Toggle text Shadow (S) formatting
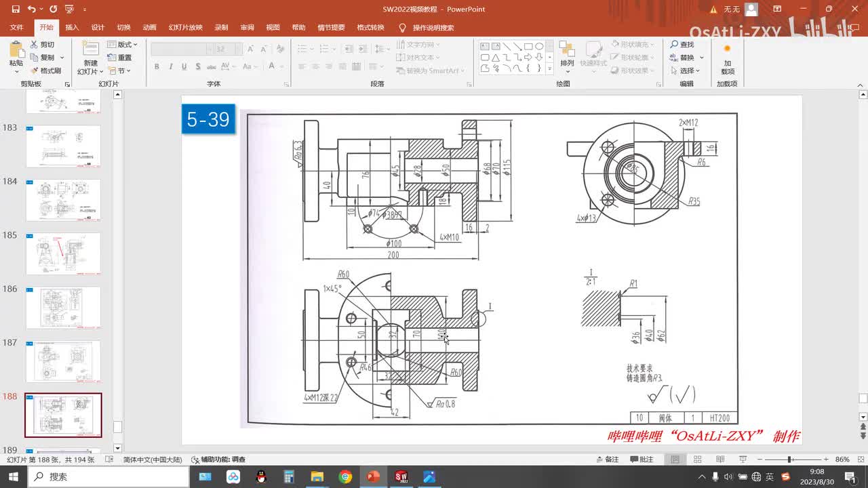This screenshot has width=868, height=488. 197,66
